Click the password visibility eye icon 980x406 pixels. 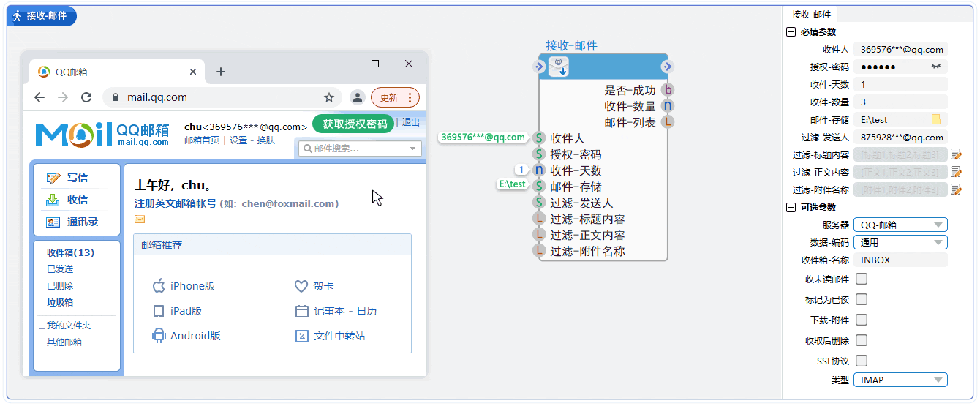[x=935, y=67]
